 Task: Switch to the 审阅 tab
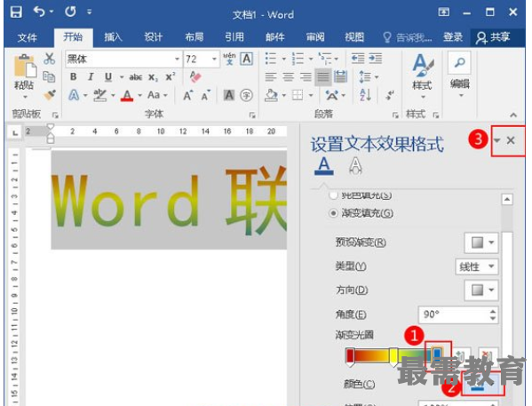(315, 37)
